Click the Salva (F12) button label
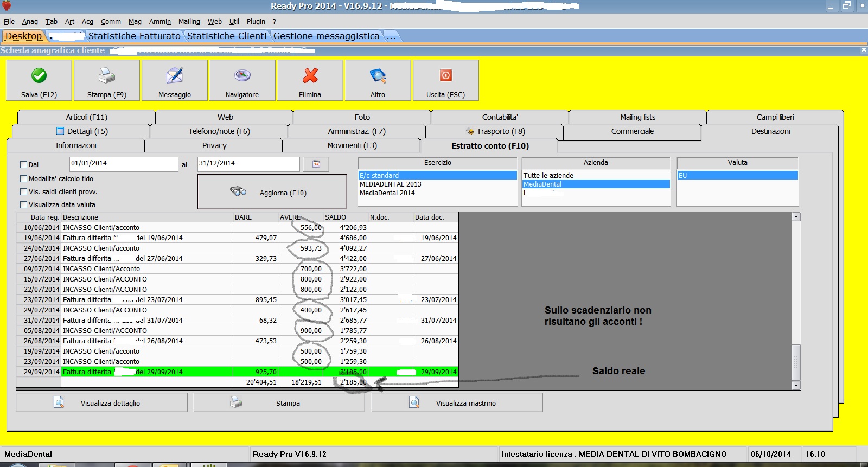868x467 pixels. pyautogui.click(x=39, y=94)
